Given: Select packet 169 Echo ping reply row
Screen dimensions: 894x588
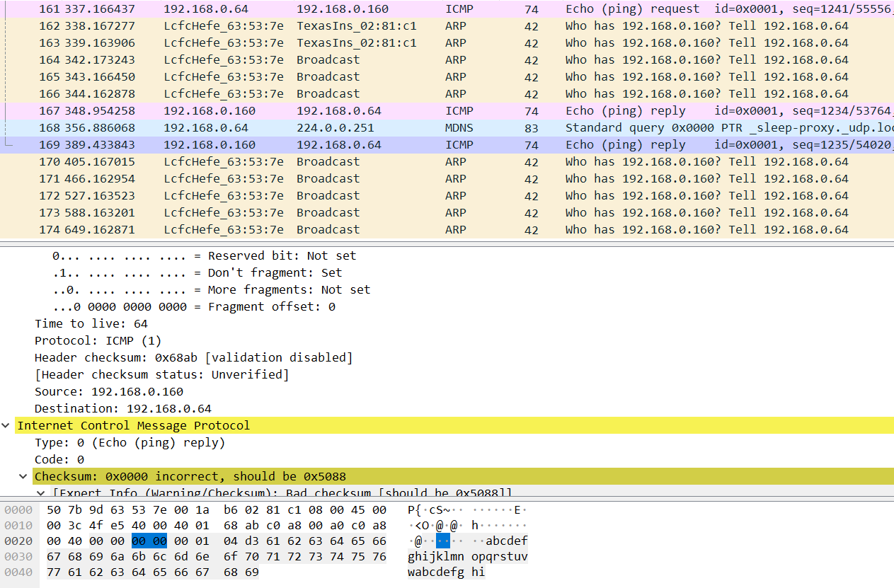Looking at the screenshot, I should (447, 144).
